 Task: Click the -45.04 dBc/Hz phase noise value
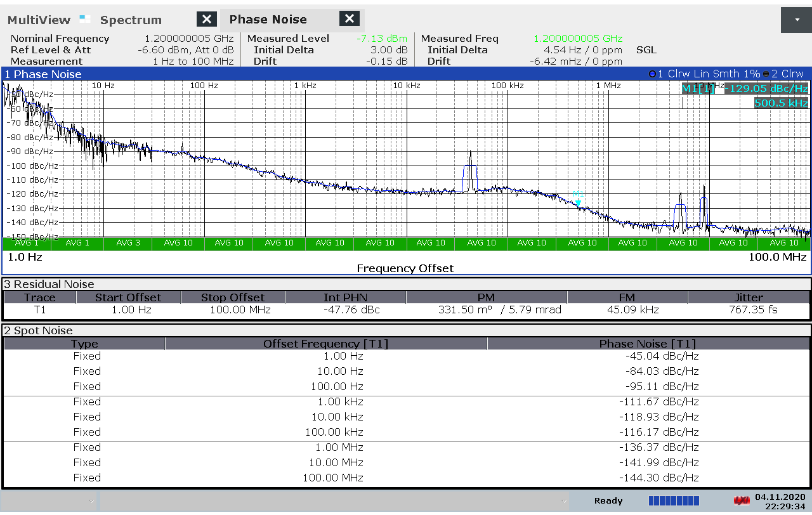click(662, 356)
